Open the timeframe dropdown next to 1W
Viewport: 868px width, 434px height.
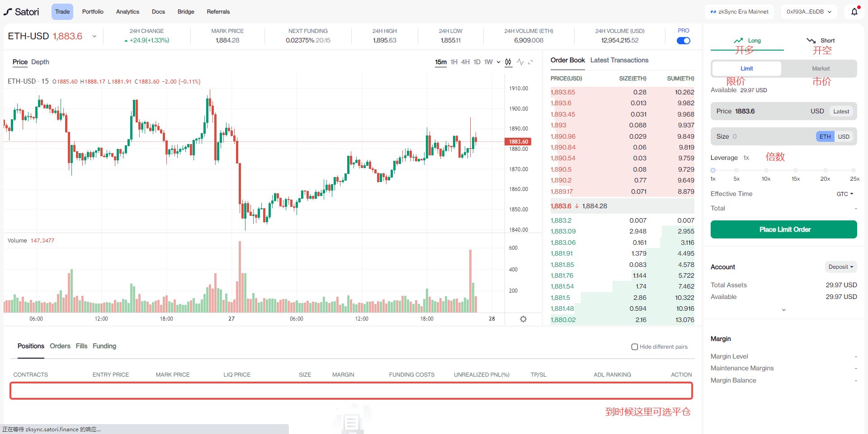click(x=498, y=62)
